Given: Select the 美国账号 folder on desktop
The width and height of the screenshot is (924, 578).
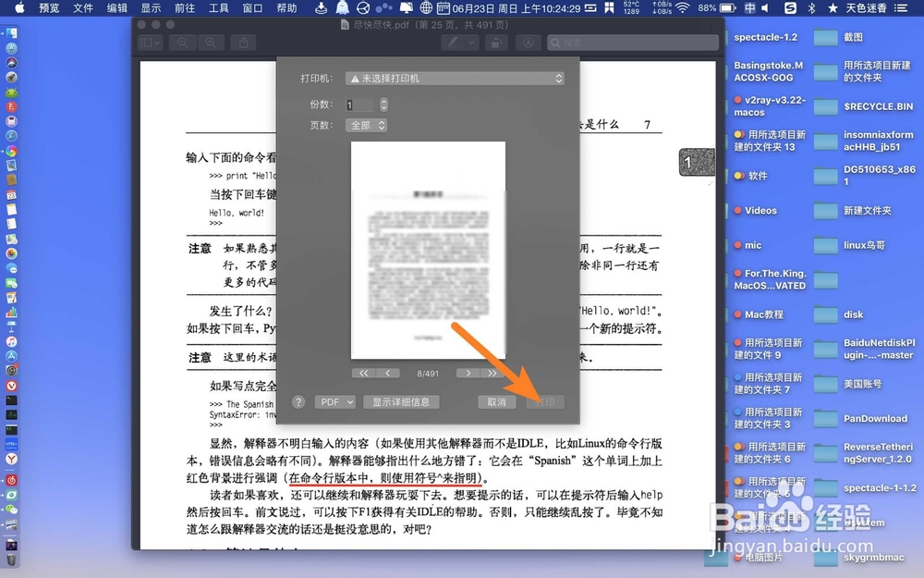Looking at the screenshot, I should point(825,384).
